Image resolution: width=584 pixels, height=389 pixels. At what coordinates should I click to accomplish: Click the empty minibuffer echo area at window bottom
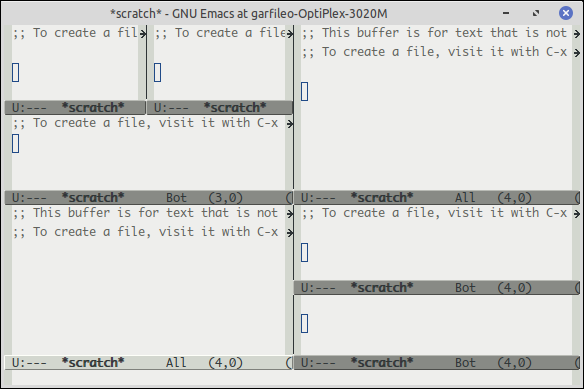[x=292, y=377]
